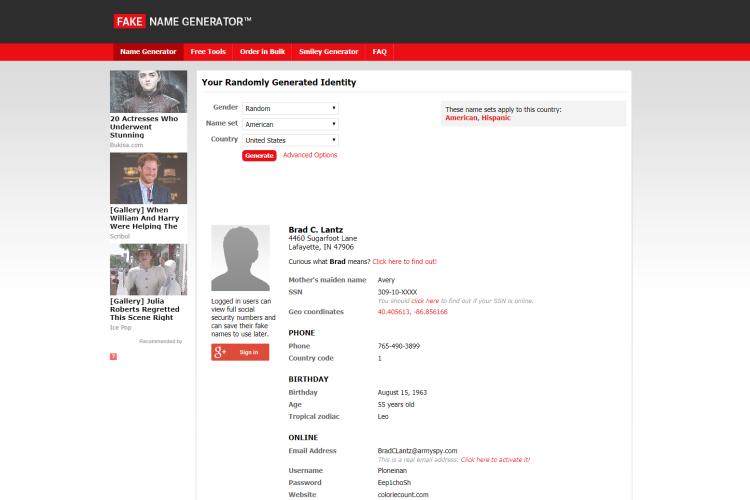
Task: Click the city line Lafayette, IN 47906
Action: coord(321,247)
